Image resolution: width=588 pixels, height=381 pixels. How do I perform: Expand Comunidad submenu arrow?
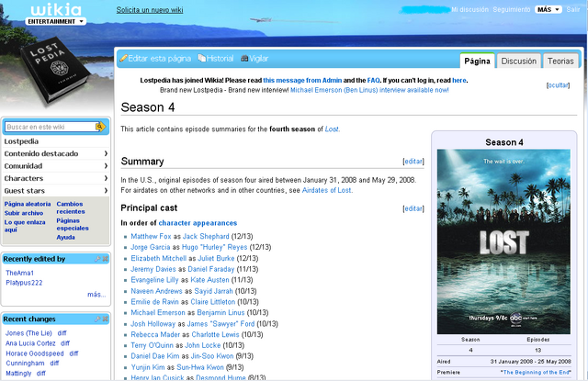[x=106, y=166]
